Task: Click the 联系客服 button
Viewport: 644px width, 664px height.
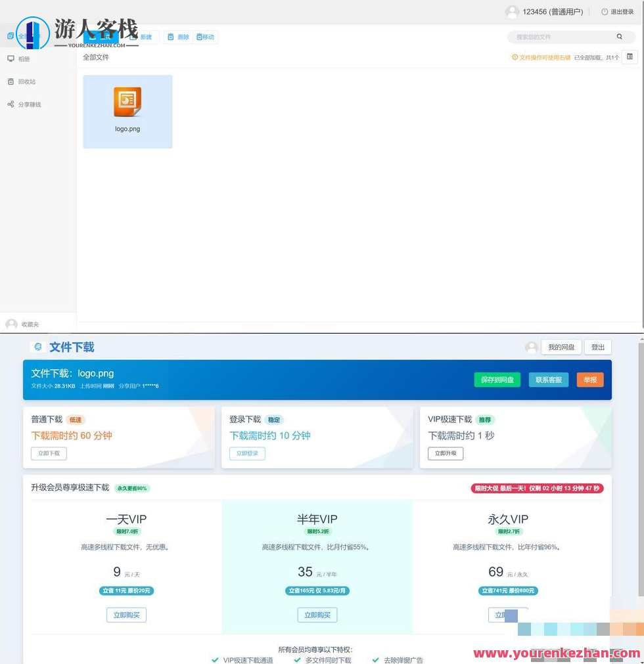Action: pos(548,380)
